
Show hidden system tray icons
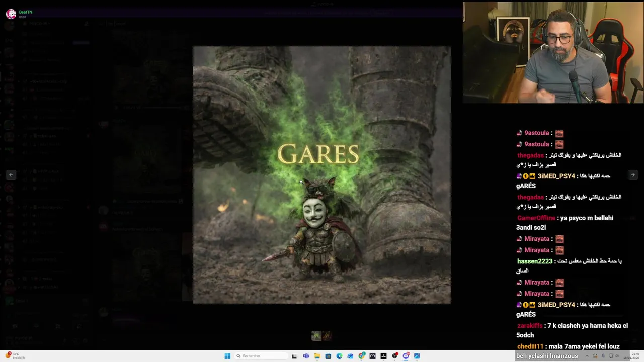(587, 356)
